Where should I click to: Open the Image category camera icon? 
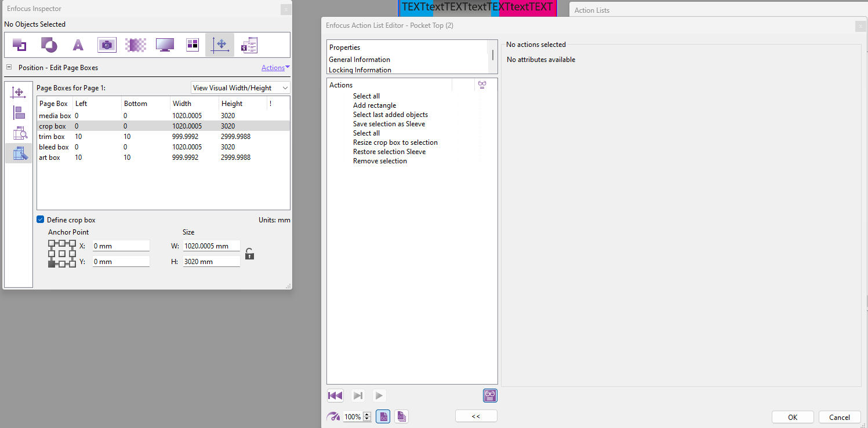[x=107, y=45]
